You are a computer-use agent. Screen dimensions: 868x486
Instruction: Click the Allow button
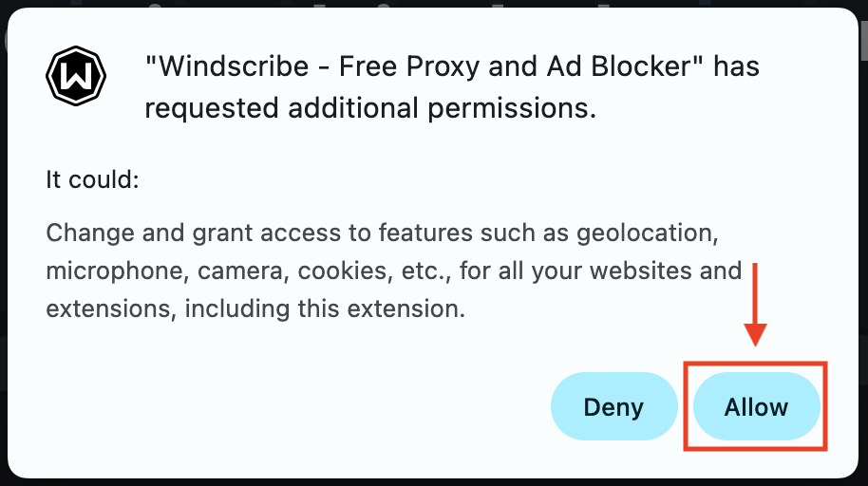(756, 407)
